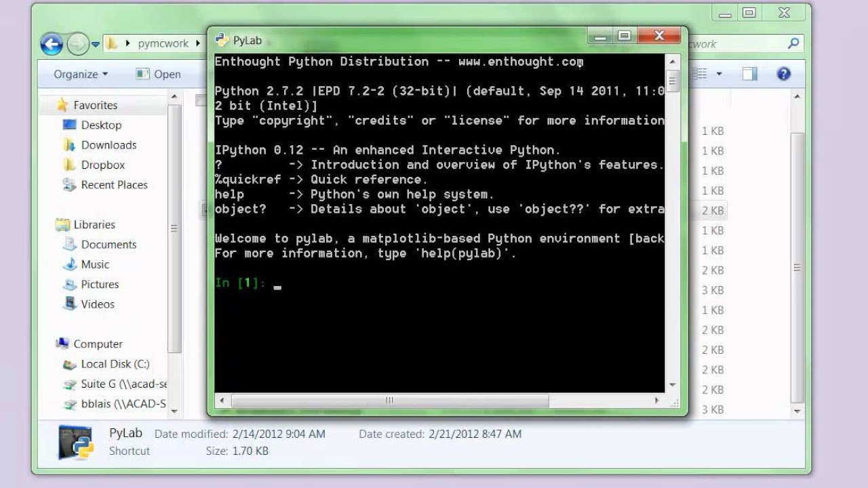Image resolution: width=868 pixels, height=488 pixels.
Task: Click the Back arrow in Explorer
Action: (x=52, y=44)
